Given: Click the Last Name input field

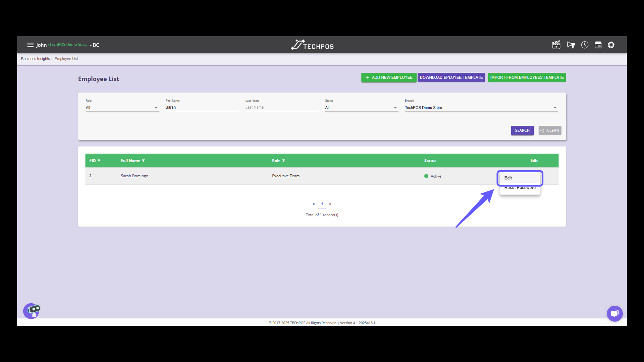Looking at the screenshot, I should point(282,107).
